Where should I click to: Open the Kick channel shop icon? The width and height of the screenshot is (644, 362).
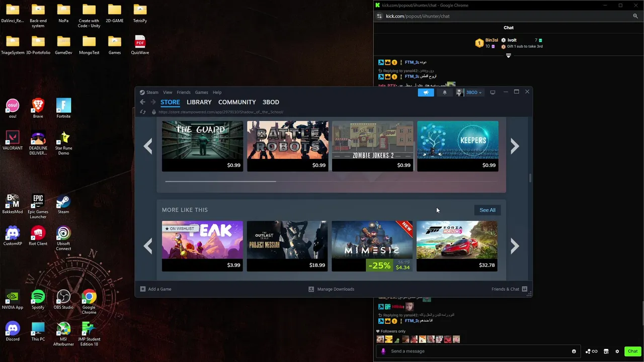coord(606,351)
